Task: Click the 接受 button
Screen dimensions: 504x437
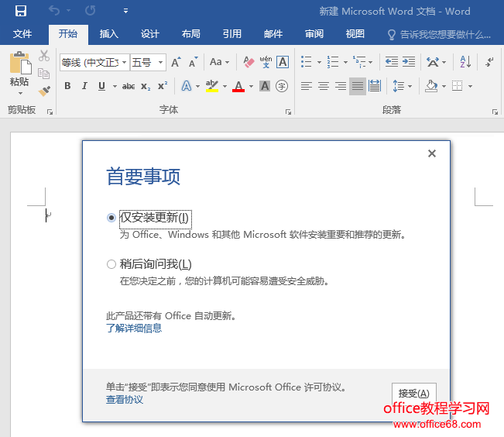Action: click(413, 393)
